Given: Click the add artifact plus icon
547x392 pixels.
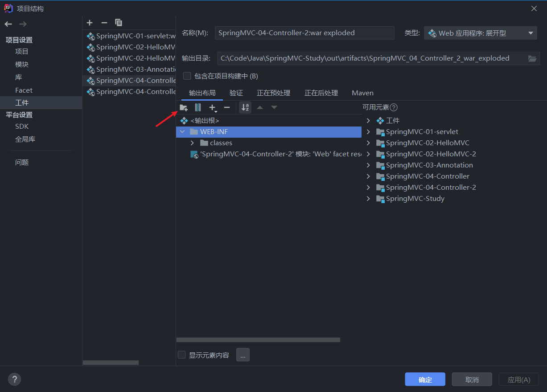Looking at the screenshot, I should pyautogui.click(x=90, y=22).
